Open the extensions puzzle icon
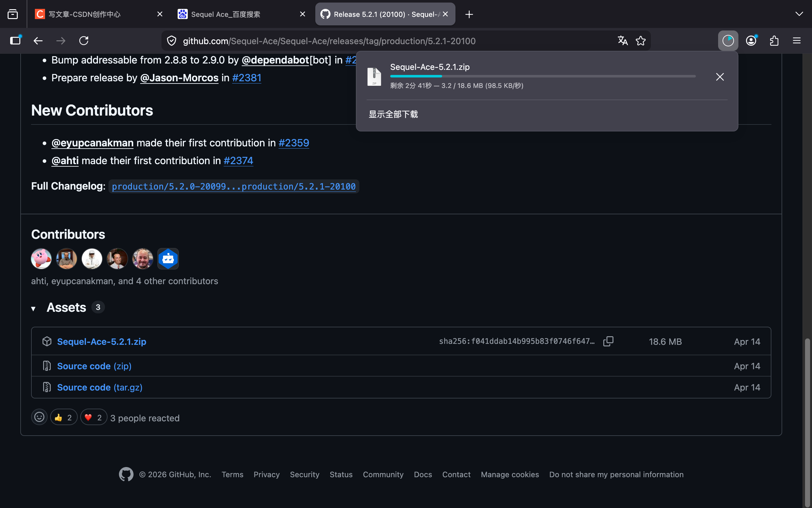Viewport: 812px width, 508px height. 774,41
